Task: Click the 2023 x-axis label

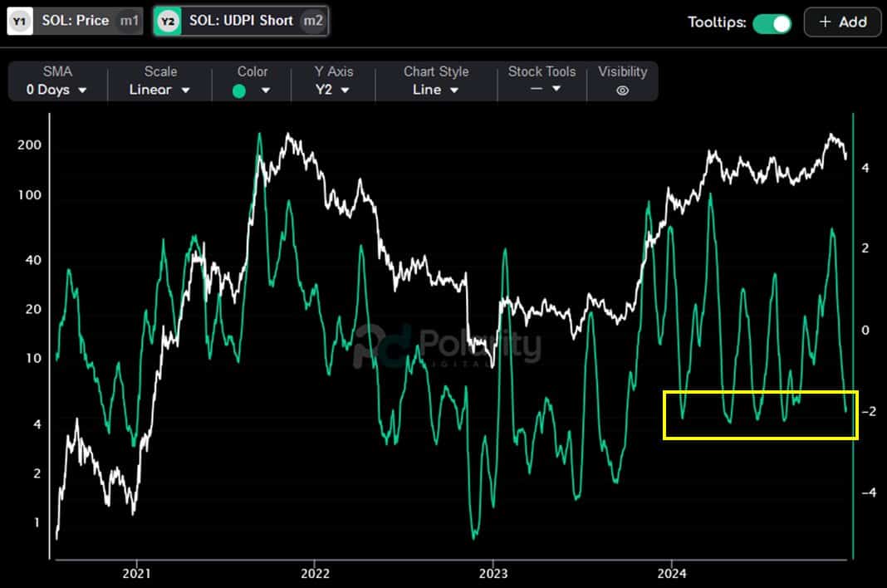Action: tap(493, 573)
